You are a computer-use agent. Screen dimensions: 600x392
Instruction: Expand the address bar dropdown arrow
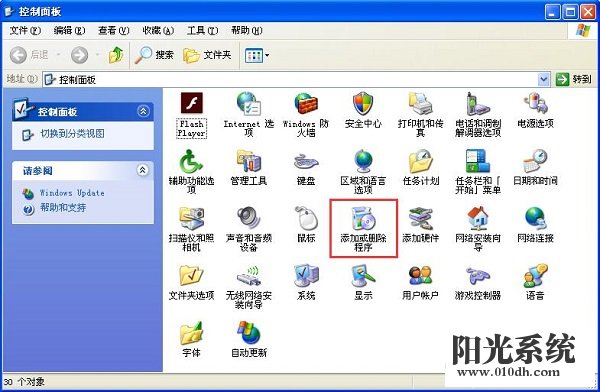pos(544,79)
